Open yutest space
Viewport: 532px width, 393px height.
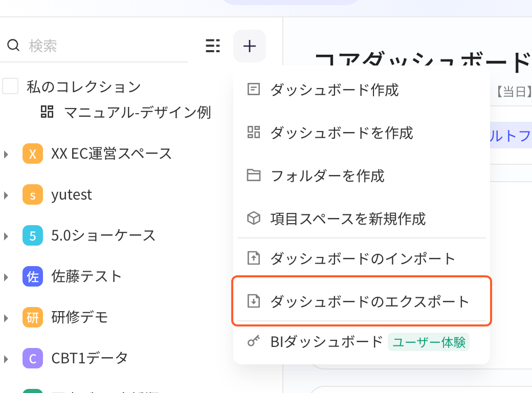pyautogui.click(x=72, y=195)
